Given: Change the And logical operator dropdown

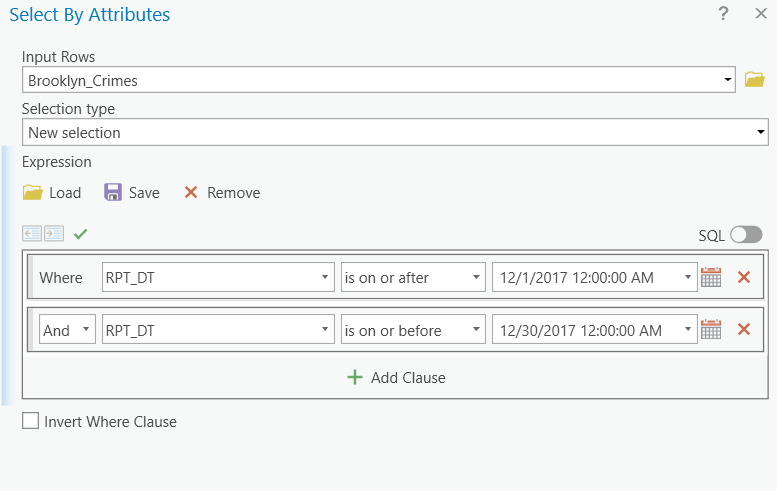Looking at the screenshot, I should pos(67,329).
